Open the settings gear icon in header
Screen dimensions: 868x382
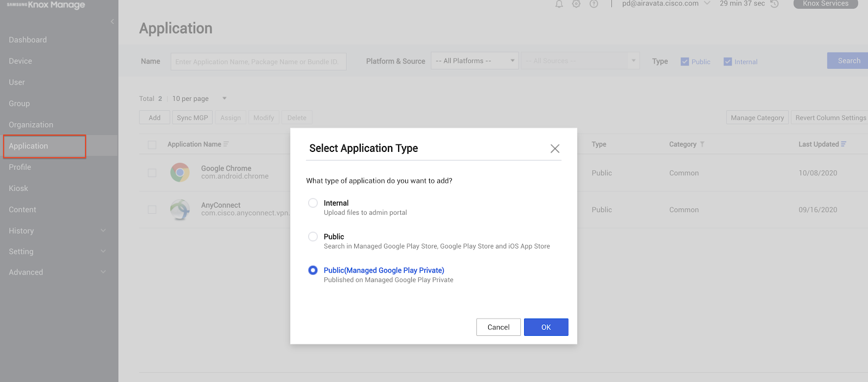point(576,4)
